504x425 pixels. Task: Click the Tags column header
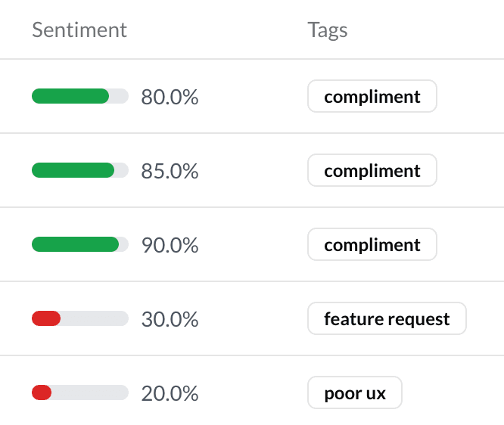click(327, 30)
